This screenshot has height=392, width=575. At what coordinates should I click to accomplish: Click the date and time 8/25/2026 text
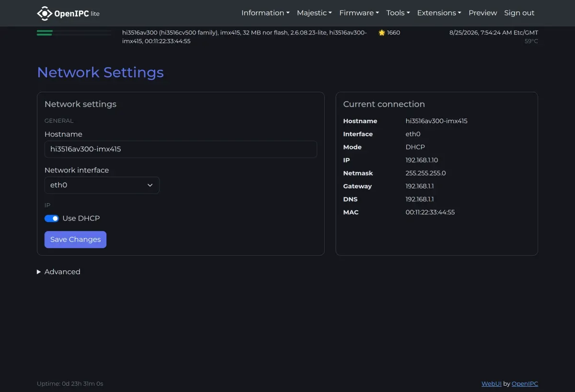pyautogui.click(x=494, y=33)
